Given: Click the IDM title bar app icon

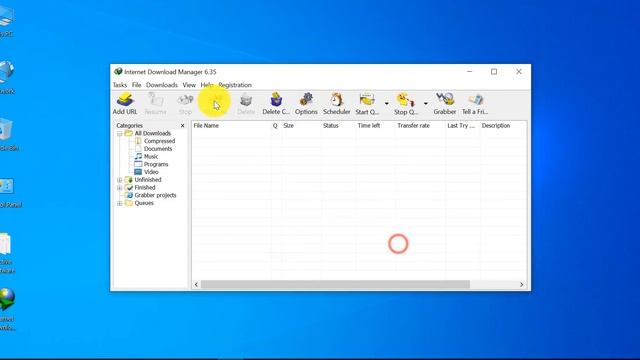Looking at the screenshot, I should tap(118, 72).
